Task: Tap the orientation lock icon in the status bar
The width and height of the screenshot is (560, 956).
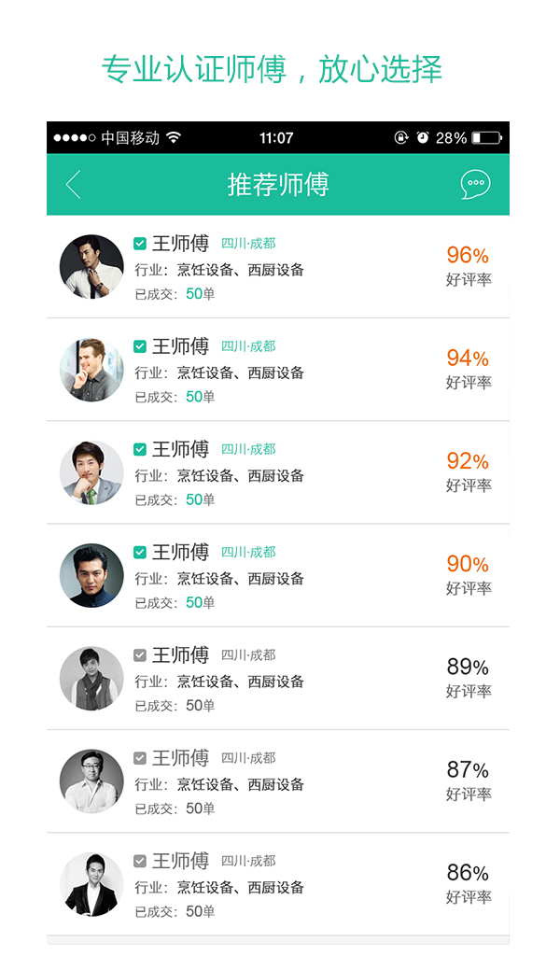Action: tap(400, 137)
